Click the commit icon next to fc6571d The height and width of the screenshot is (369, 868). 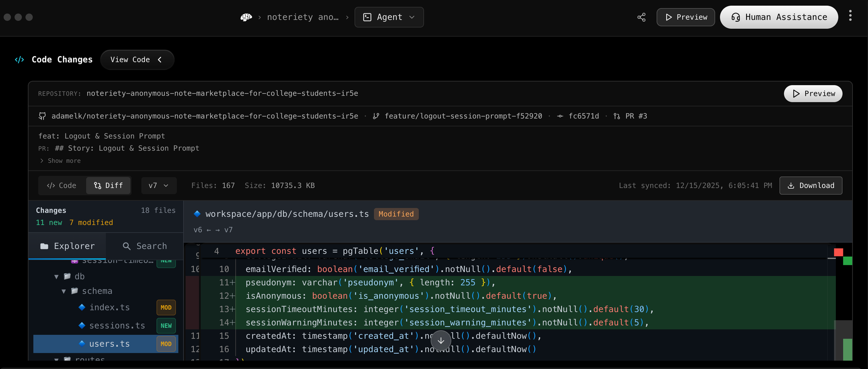coord(560,116)
